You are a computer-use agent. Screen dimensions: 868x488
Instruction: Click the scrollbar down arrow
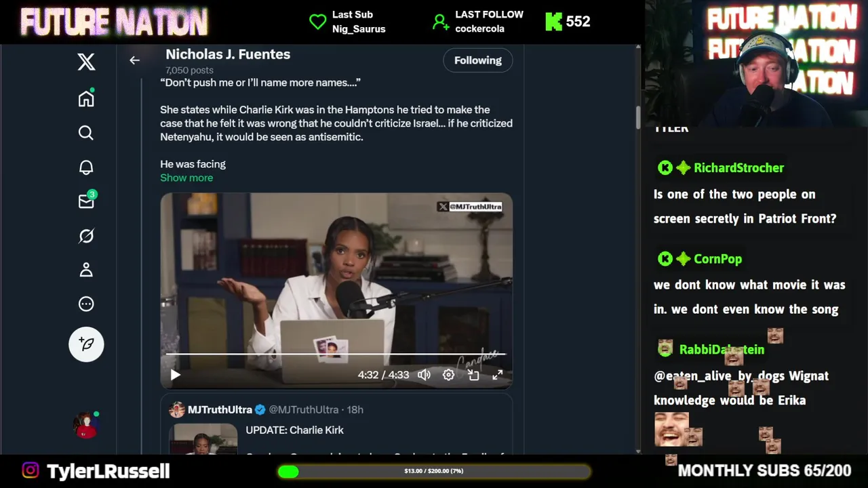pos(638,451)
